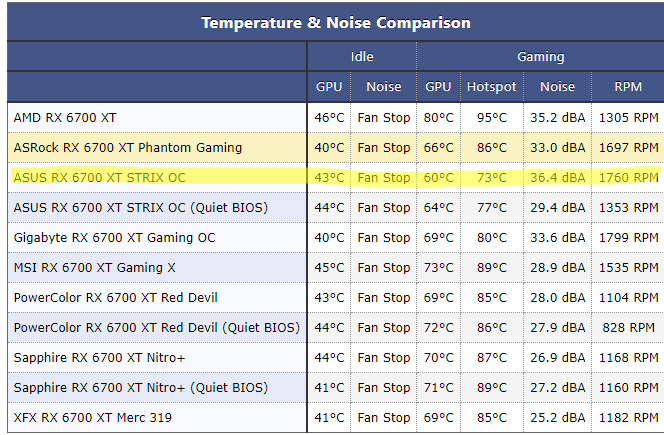Click the 1760 RPM value

click(628, 177)
